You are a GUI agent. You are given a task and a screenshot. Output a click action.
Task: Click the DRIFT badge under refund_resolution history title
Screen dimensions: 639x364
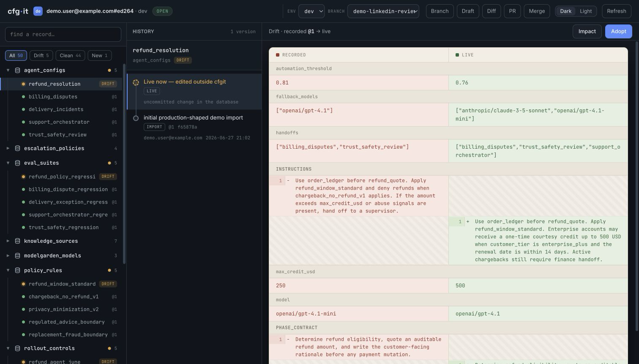(183, 60)
